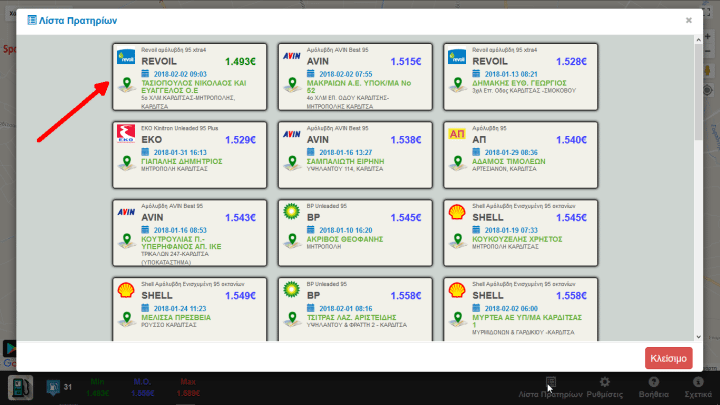720x405 pixels.
Task: Close the dialog with the X button
Action: [689, 20]
